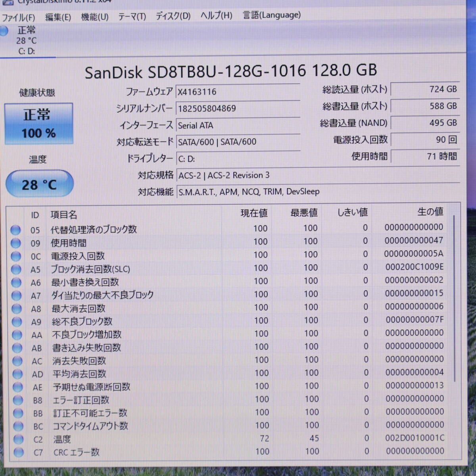Click status icon for ID AA row
The image size is (476, 476).
[x=17, y=335]
